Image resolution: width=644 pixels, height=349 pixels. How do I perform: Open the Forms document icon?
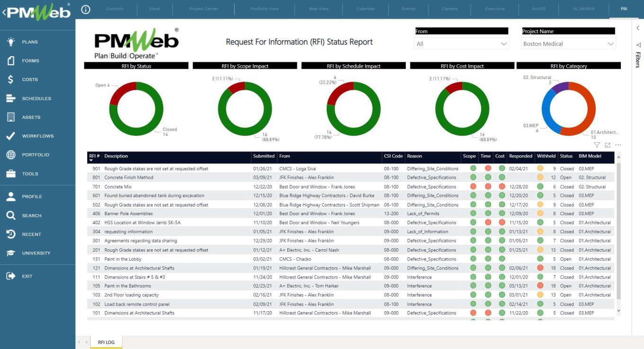pos(10,61)
